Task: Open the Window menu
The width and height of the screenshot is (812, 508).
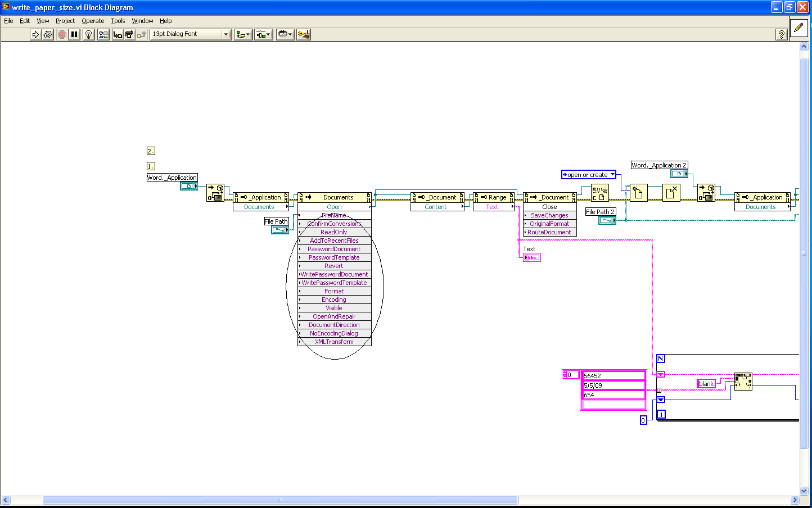Action: [x=142, y=21]
